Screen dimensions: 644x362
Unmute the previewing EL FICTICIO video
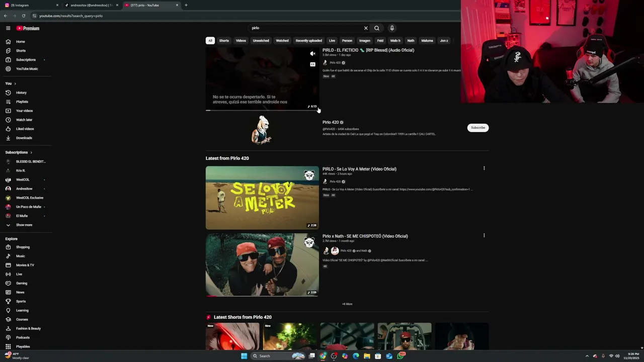coord(312,54)
